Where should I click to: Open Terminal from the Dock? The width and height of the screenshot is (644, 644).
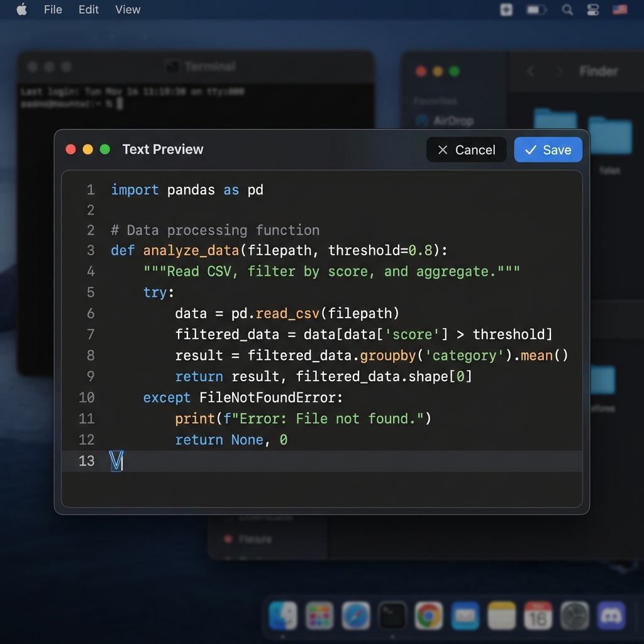[x=392, y=616]
